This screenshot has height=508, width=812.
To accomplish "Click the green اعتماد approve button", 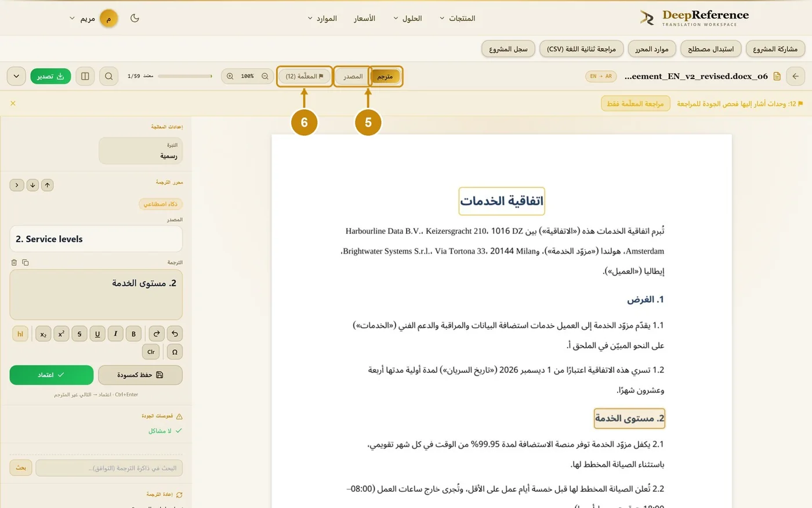I will point(52,375).
